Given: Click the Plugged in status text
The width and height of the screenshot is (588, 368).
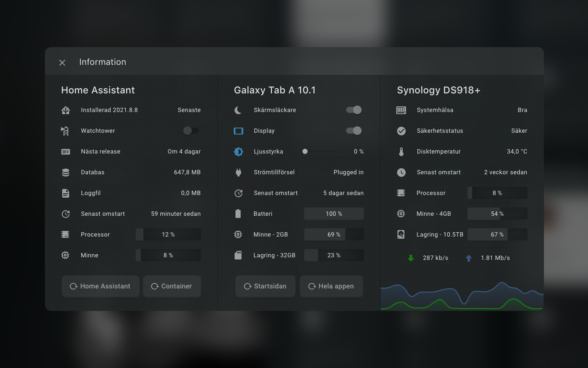Looking at the screenshot, I should tap(349, 172).
